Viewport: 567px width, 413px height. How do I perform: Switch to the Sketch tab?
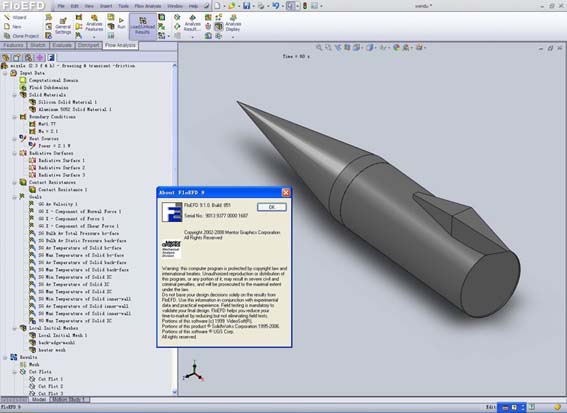coord(38,45)
